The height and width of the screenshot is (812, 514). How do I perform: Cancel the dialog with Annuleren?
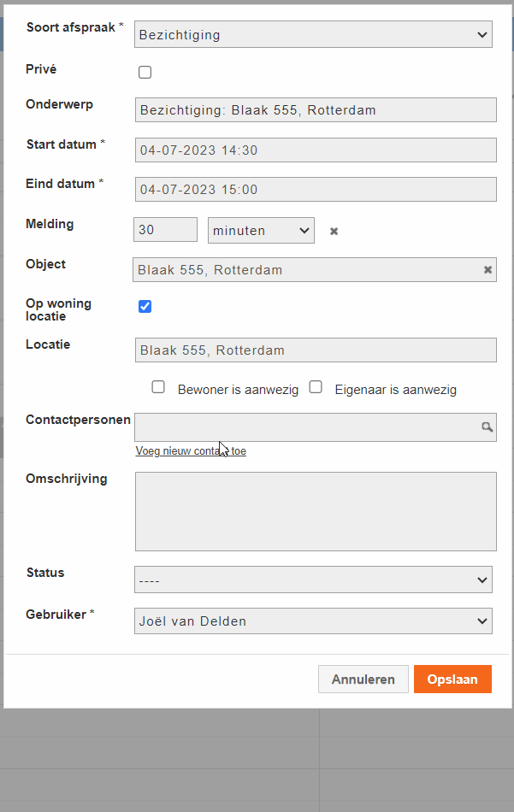pos(363,679)
